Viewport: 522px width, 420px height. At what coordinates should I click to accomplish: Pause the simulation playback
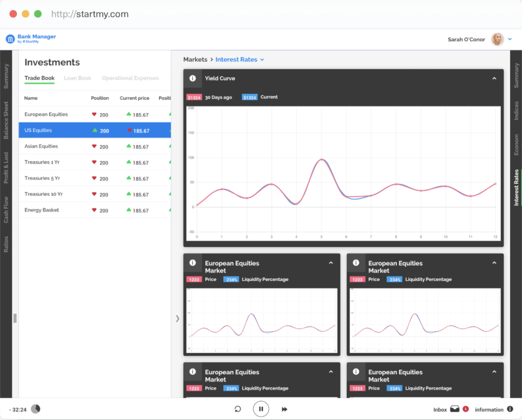[261, 409]
